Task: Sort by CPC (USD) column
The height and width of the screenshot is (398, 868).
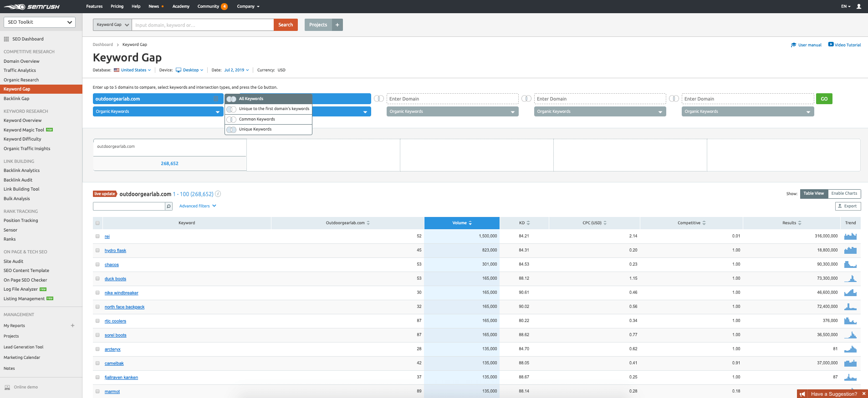Action: [x=594, y=223]
